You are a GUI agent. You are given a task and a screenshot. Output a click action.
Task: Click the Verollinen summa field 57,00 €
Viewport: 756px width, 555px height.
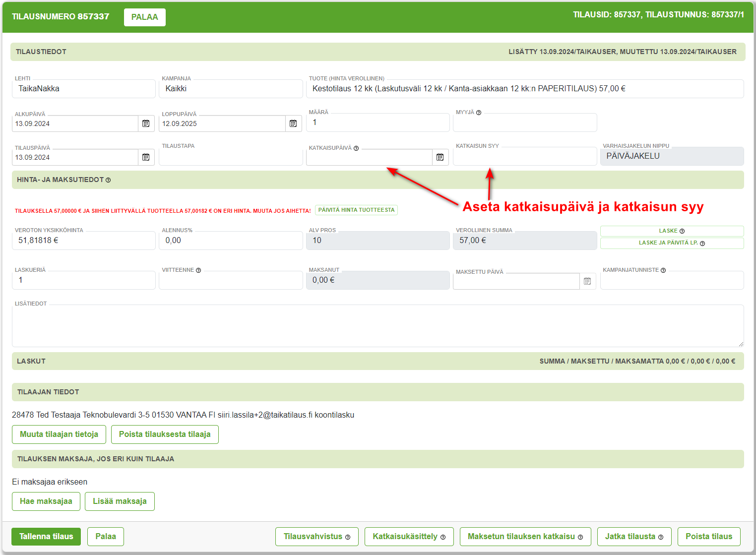[525, 241]
